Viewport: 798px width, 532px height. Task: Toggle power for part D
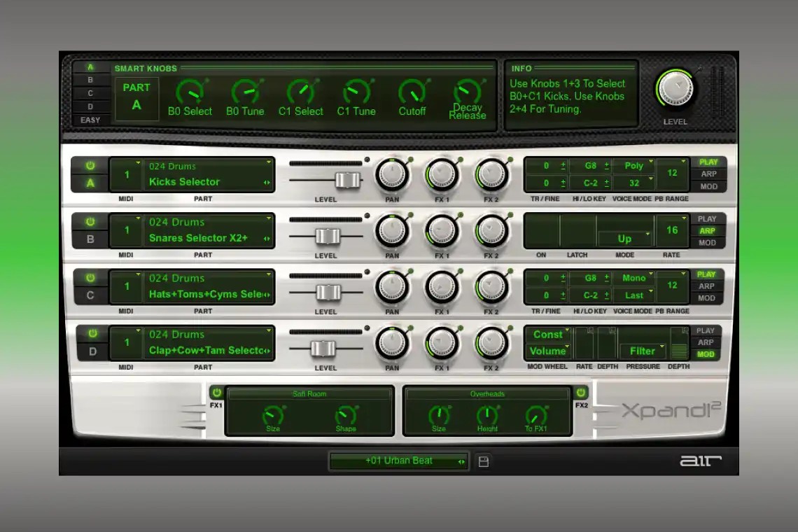pyautogui.click(x=92, y=334)
